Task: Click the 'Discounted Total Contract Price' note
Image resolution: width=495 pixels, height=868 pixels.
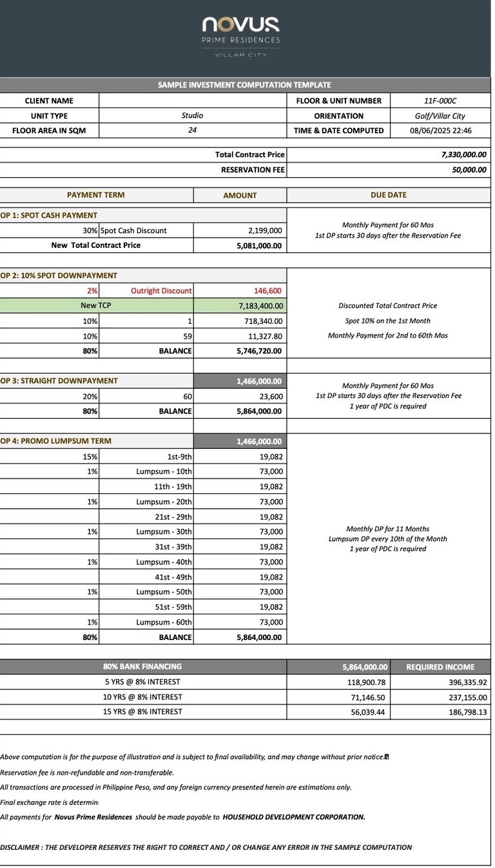Action: coord(388,306)
